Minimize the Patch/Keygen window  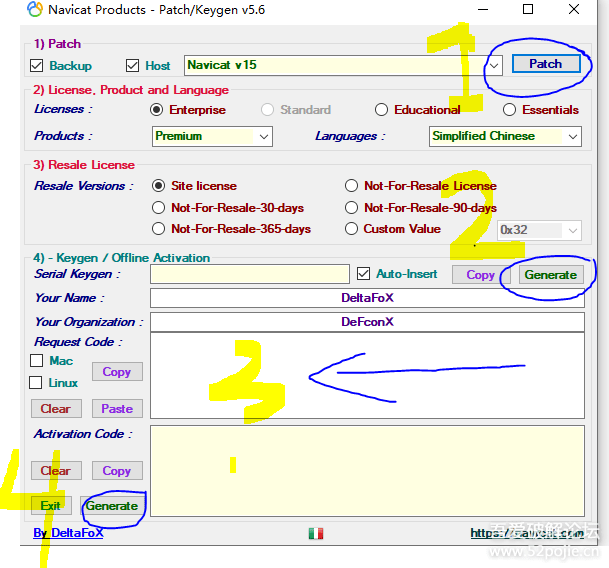tap(483, 9)
